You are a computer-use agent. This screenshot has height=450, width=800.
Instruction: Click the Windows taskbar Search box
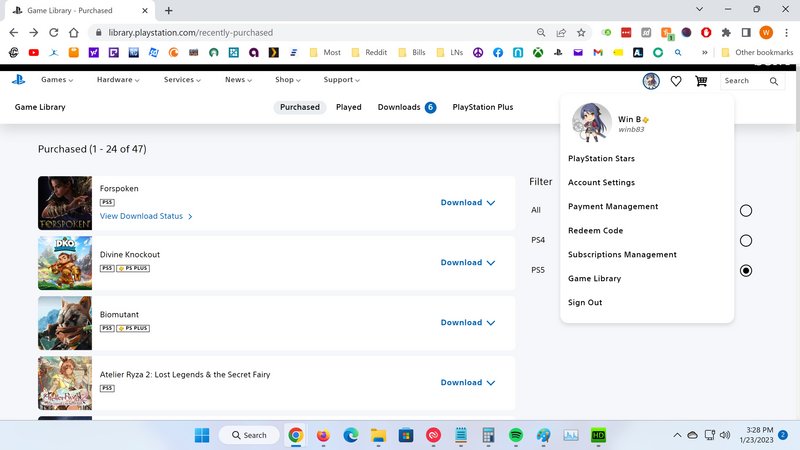coord(249,435)
